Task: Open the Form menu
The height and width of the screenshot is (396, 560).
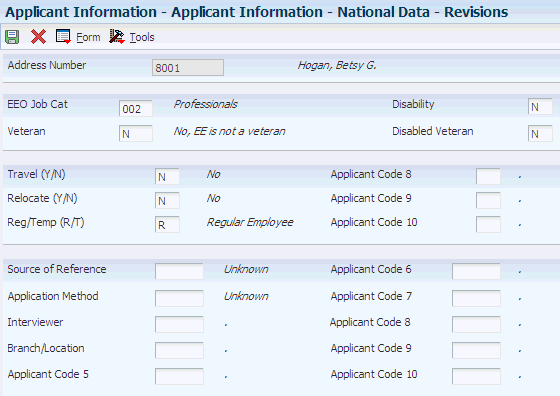Action: point(88,37)
